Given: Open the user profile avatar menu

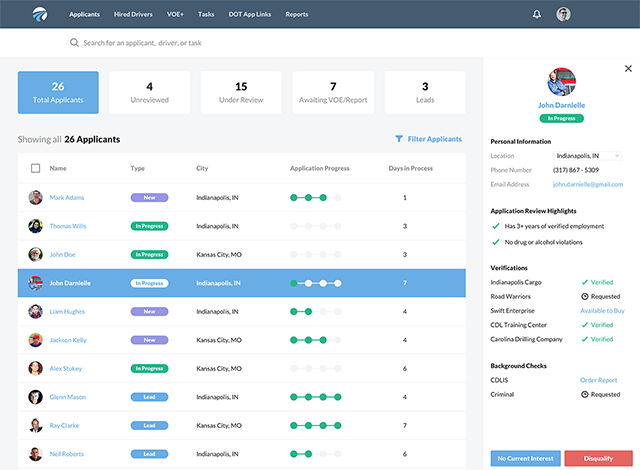Looking at the screenshot, I should (563, 14).
